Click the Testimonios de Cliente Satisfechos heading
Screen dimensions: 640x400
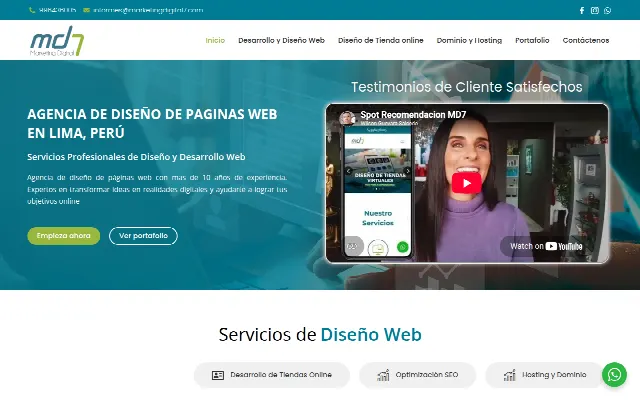tap(467, 87)
